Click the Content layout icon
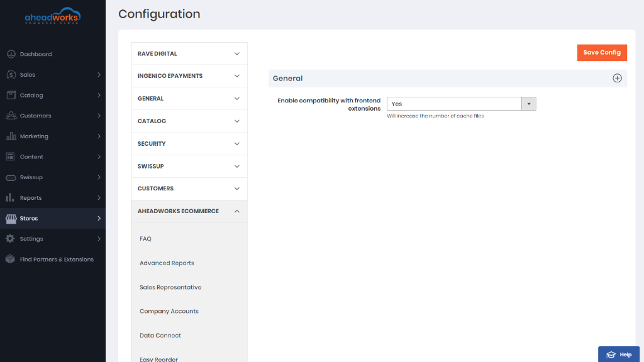This screenshot has height=362, width=644. pos(10,156)
